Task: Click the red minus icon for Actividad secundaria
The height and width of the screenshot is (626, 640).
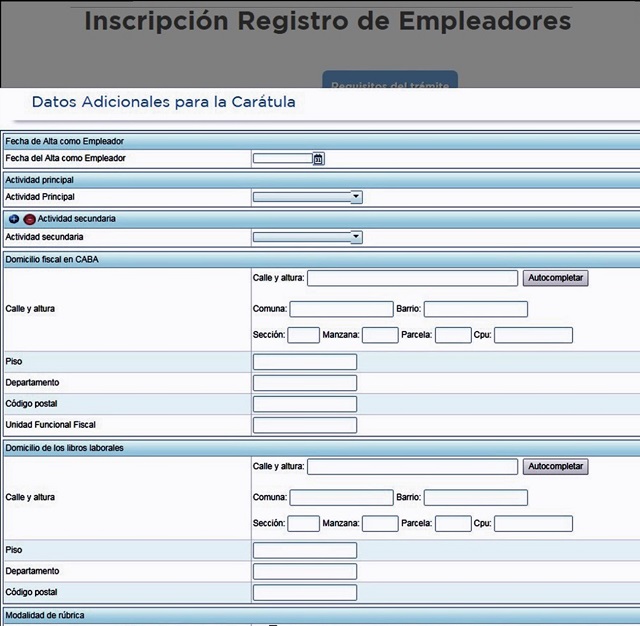Action: click(x=29, y=218)
